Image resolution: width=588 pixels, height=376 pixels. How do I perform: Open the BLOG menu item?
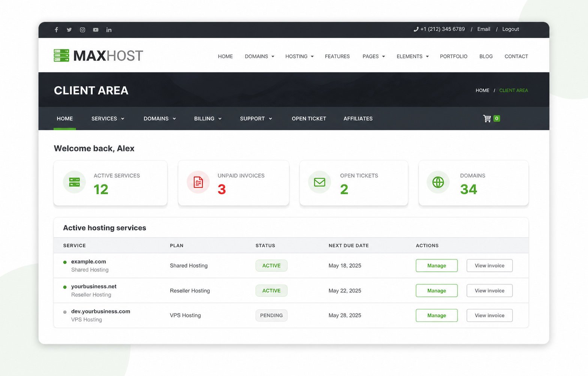(x=486, y=56)
